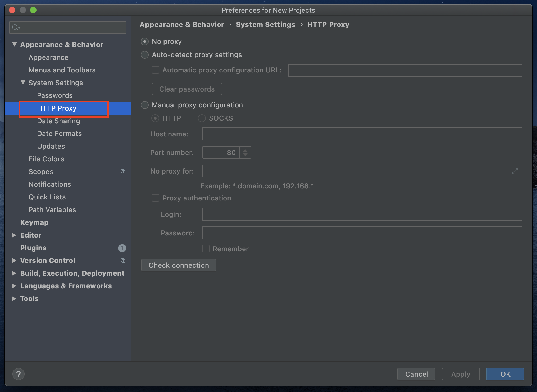Select the No proxy radio button
Viewport: 537px width, 392px height.
coord(145,41)
